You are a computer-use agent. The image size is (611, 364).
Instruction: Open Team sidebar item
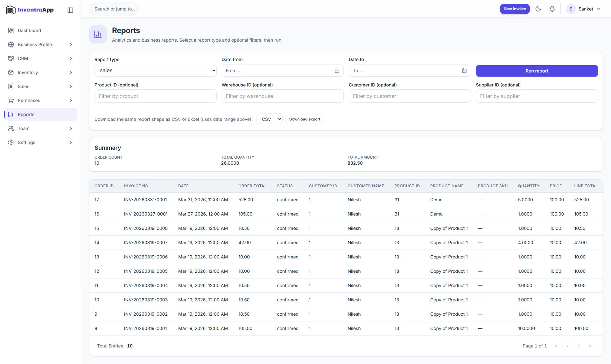tap(41, 128)
